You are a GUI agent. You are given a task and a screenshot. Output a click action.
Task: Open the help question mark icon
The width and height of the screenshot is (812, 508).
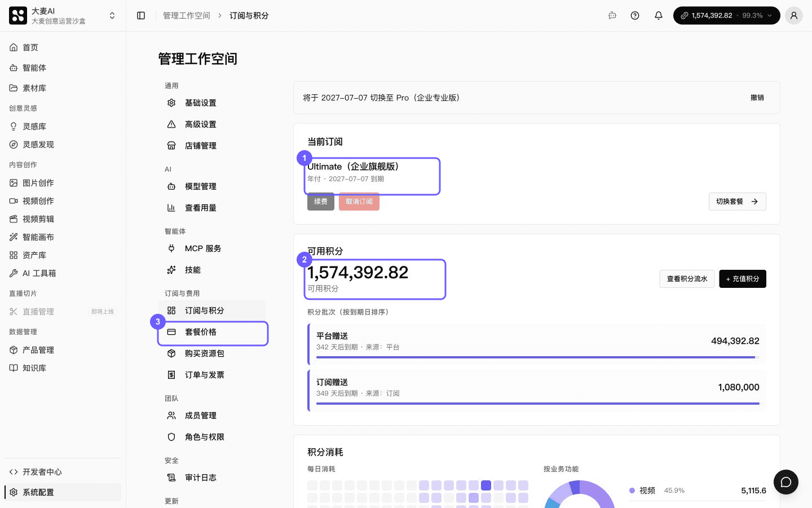pos(635,16)
